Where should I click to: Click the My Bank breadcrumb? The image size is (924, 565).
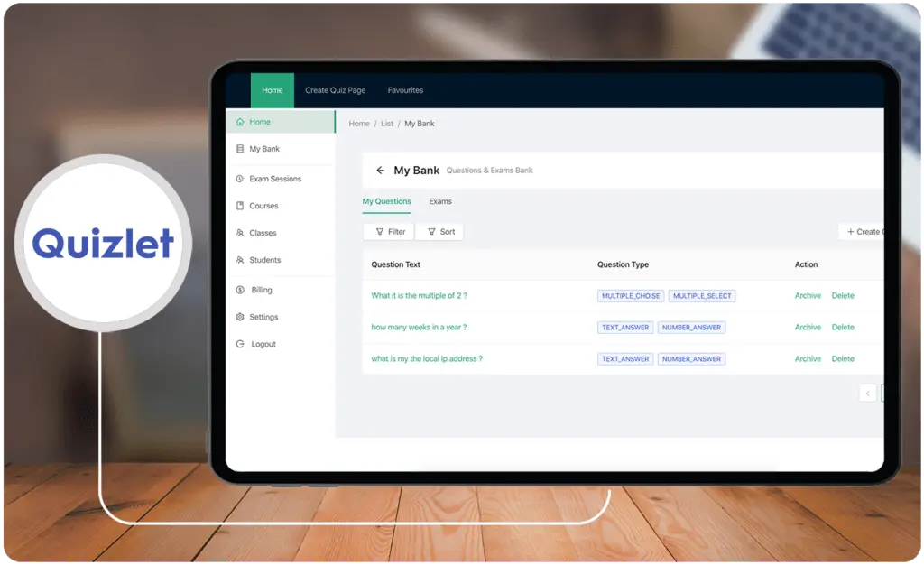[x=419, y=124]
